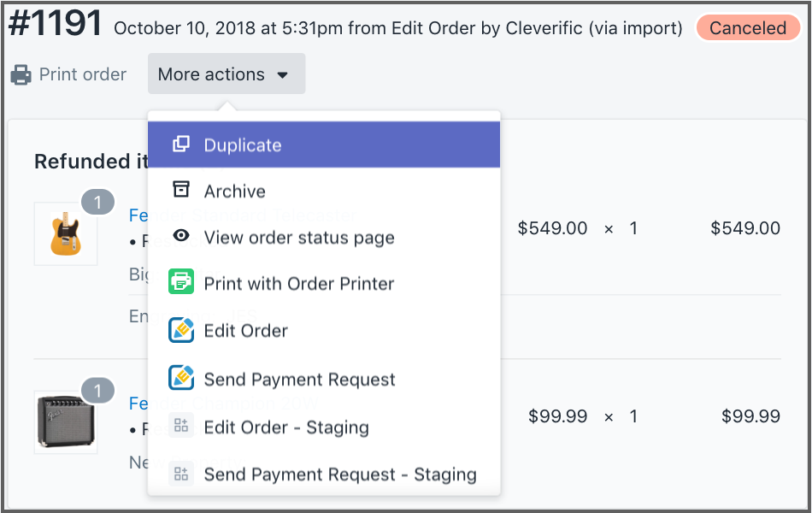Open View order status page
Image resolution: width=812 pixels, height=513 pixels.
(x=299, y=238)
